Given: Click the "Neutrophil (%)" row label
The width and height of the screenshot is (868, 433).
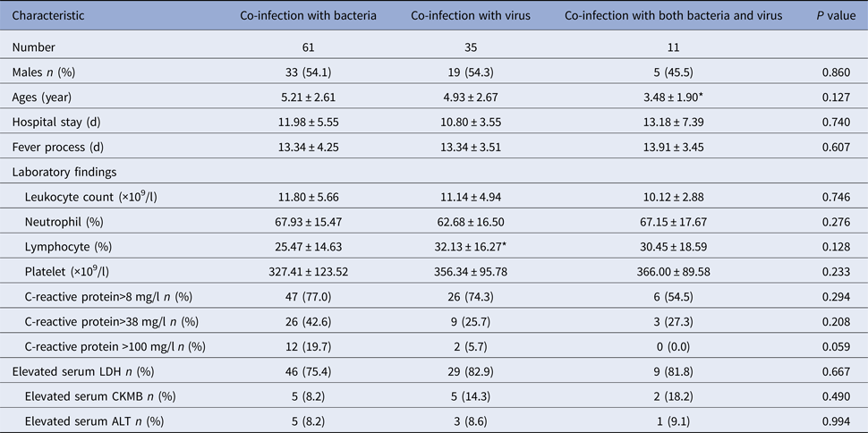Looking at the screenshot, I should click(76, 221).
